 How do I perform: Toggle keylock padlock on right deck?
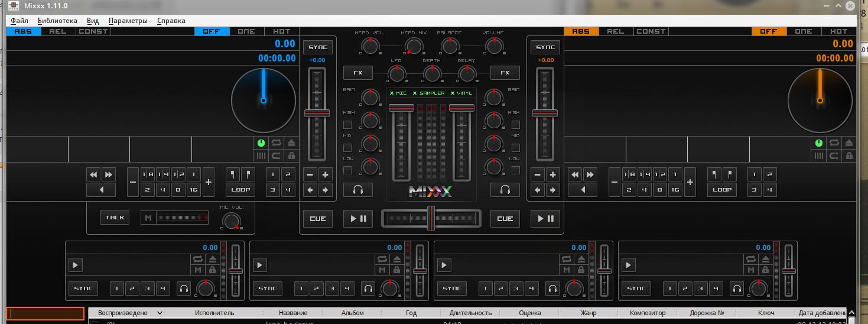click(849, 156)
